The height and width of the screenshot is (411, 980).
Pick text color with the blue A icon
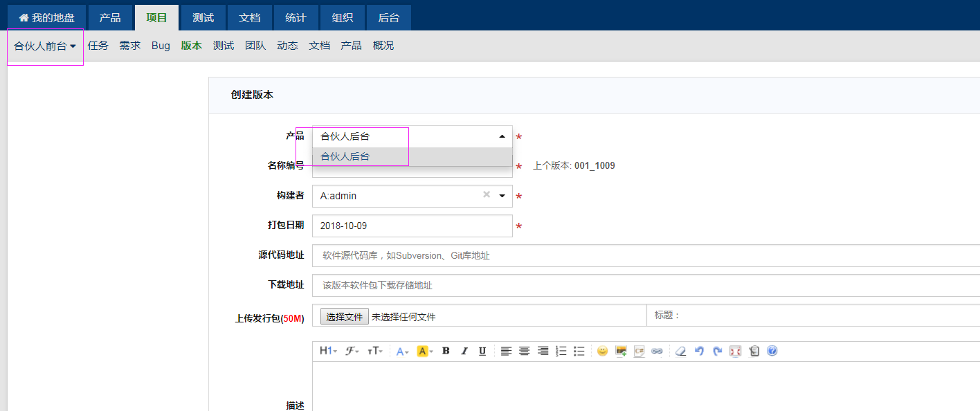[x=402, y=351]
